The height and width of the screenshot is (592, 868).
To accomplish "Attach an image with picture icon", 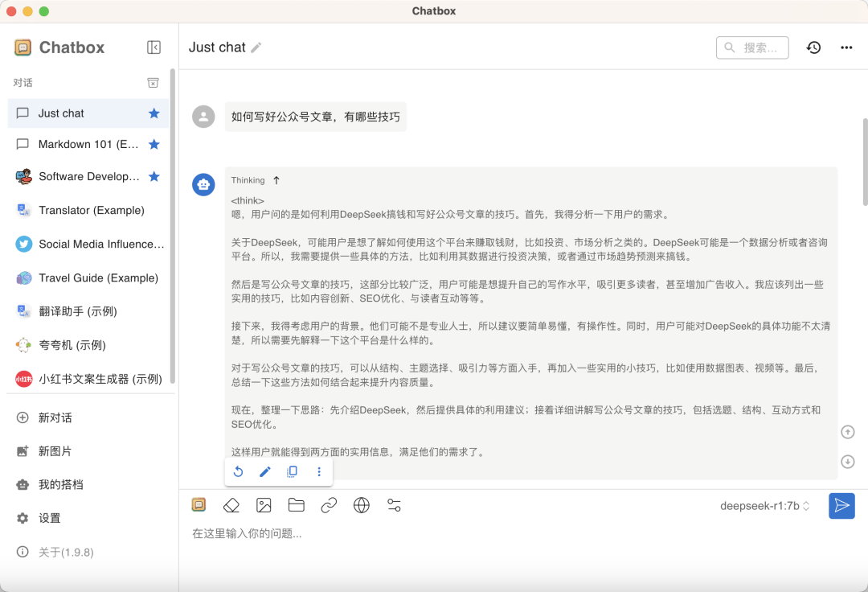I will 264,505.
